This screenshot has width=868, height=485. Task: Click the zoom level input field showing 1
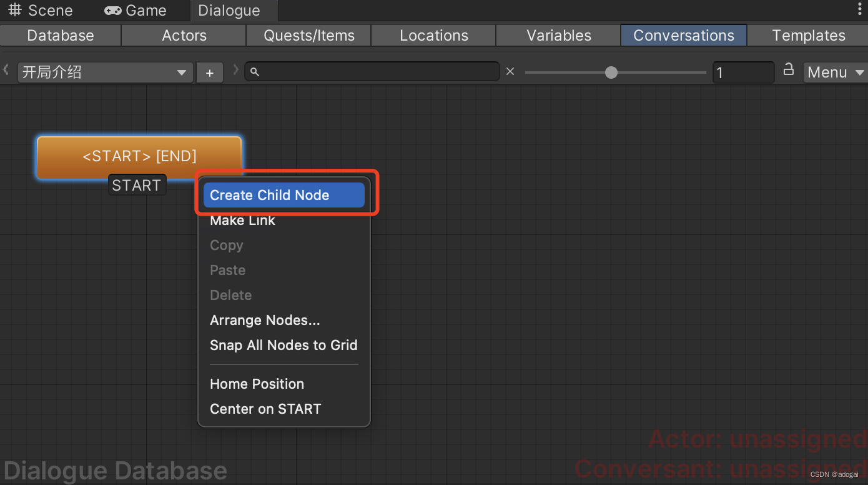click(743, 72)
